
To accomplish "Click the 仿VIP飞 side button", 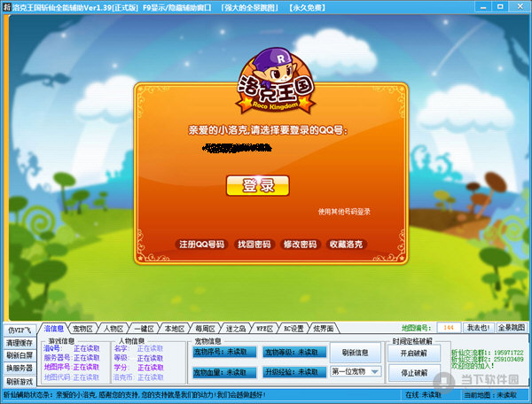I will [x=20, y=330].
